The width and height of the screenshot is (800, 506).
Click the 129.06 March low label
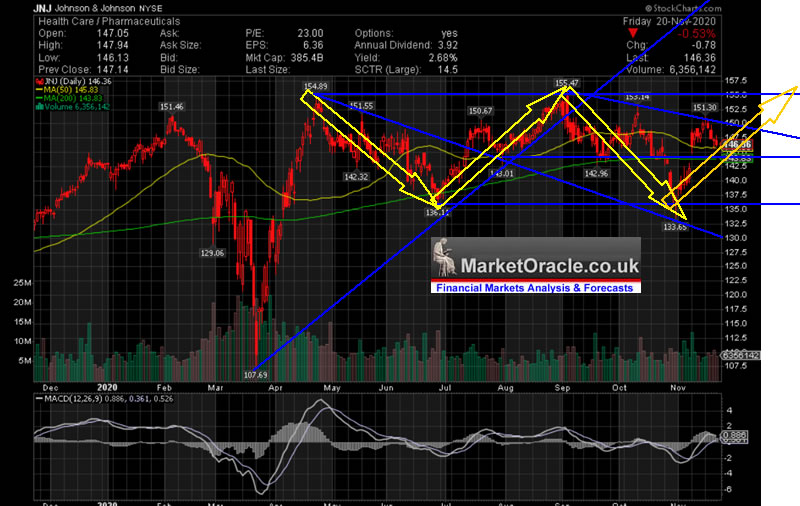(x=212, y=253)
